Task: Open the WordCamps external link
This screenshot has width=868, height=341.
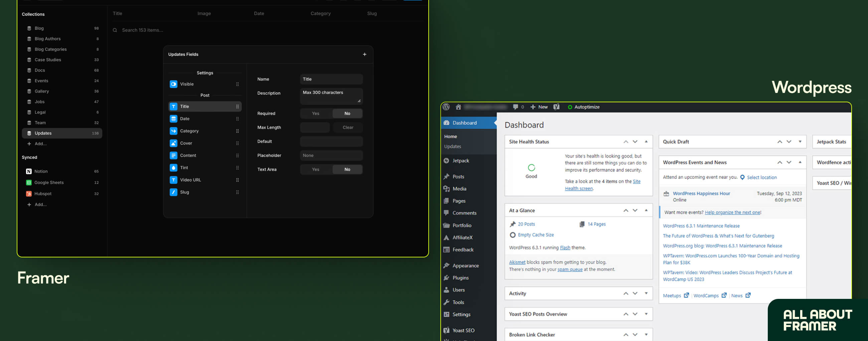Action: 709,296
